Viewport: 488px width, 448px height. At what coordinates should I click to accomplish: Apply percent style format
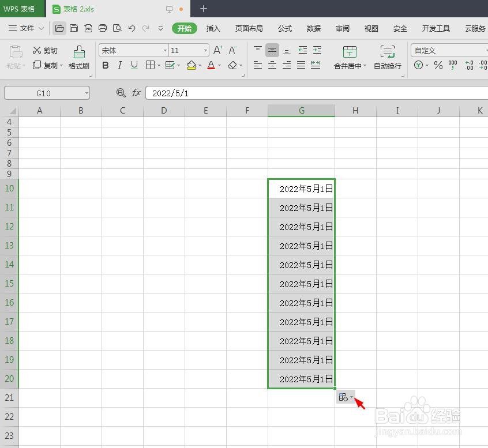coord(438,65)
